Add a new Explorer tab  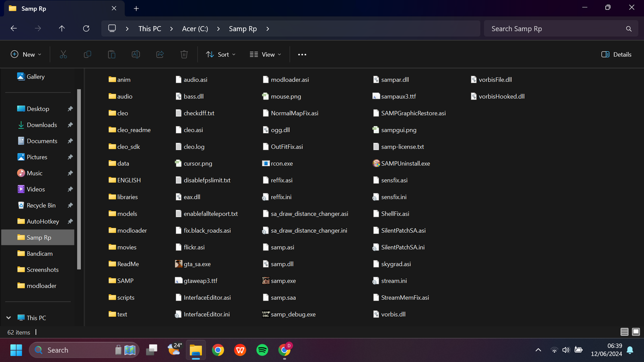(x=136, y=9)
